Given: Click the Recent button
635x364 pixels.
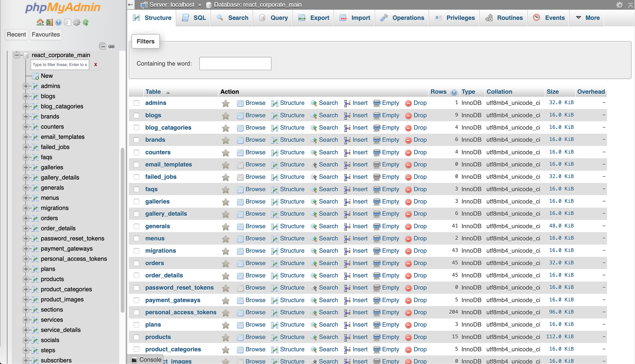Looking at the screenshot, I should coord(16,34).
